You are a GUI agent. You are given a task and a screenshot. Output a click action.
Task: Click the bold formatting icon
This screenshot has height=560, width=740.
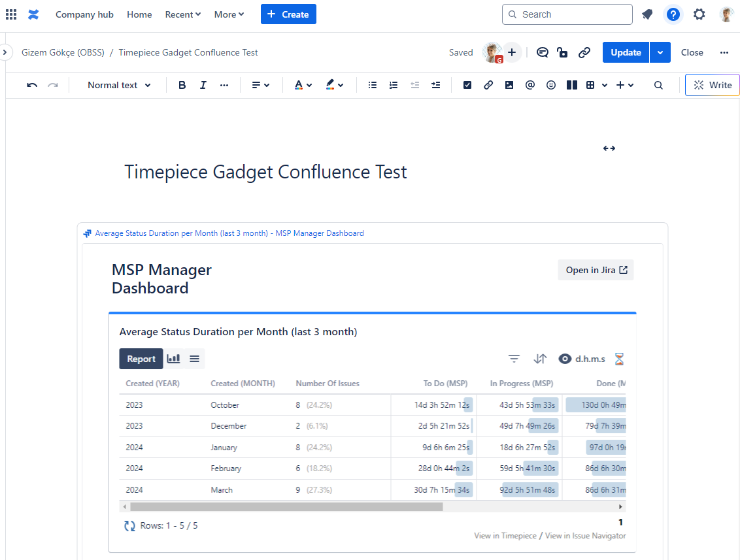coord(182,85)
